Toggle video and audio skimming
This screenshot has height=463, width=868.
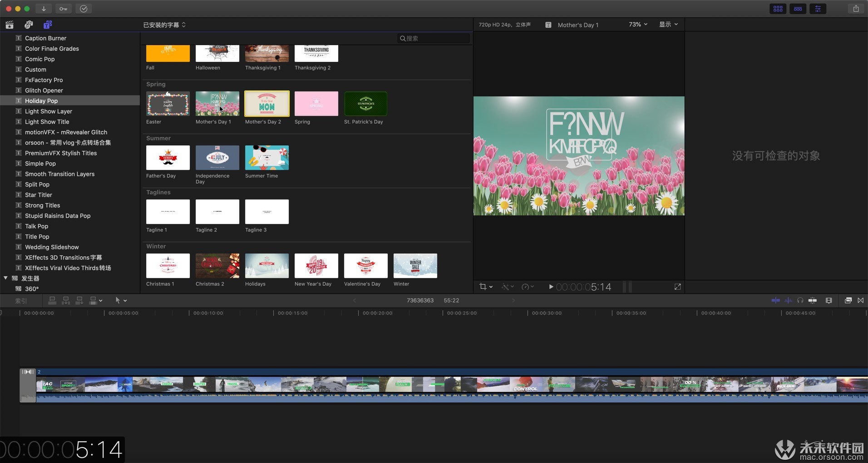point(775,300)
